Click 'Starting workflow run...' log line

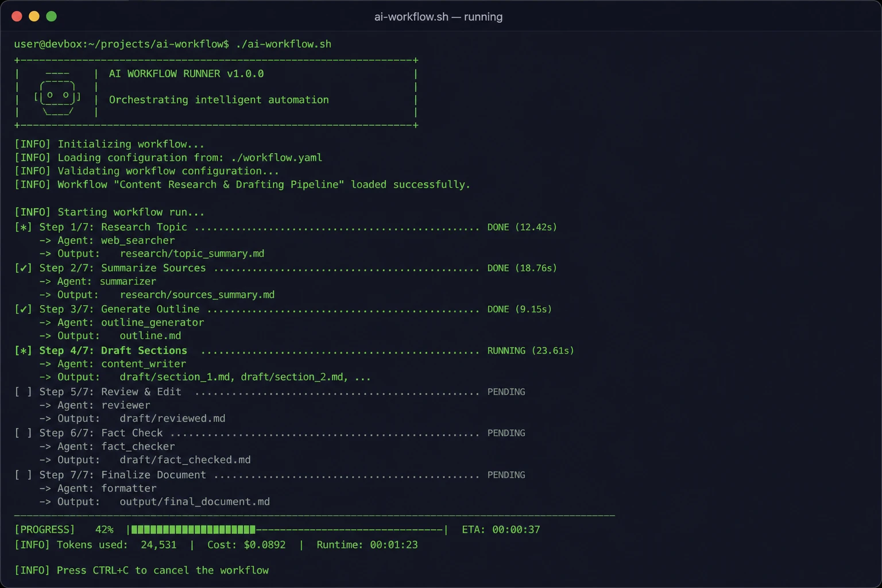(131, 212)
